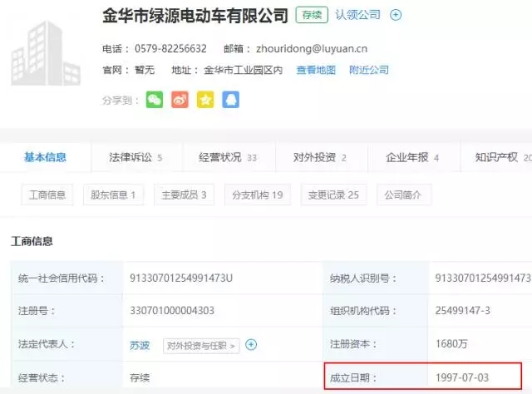Click address 金华市工业园区内
The width and height of the screenshot is (532, 394).
[244, 71]
